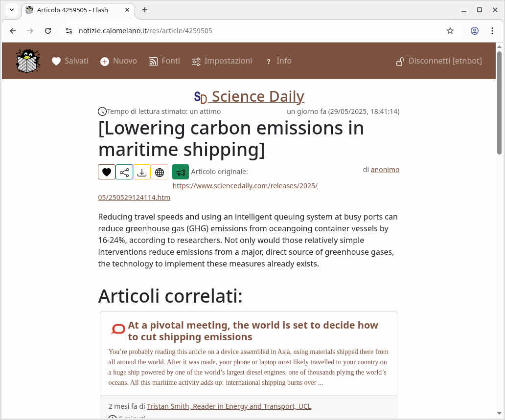Open the Salvati menu item
505x420 pixels.
[69, 61]
